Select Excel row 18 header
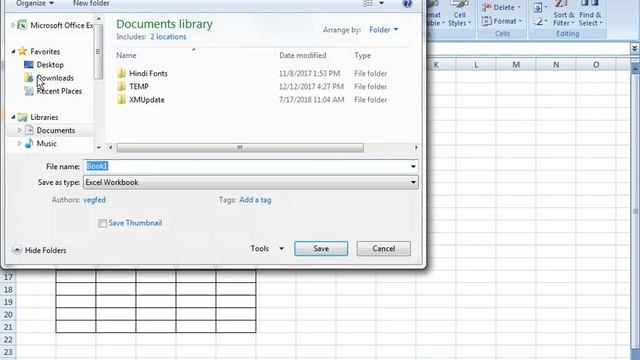640x360 pixels. (x=8, y=290)
